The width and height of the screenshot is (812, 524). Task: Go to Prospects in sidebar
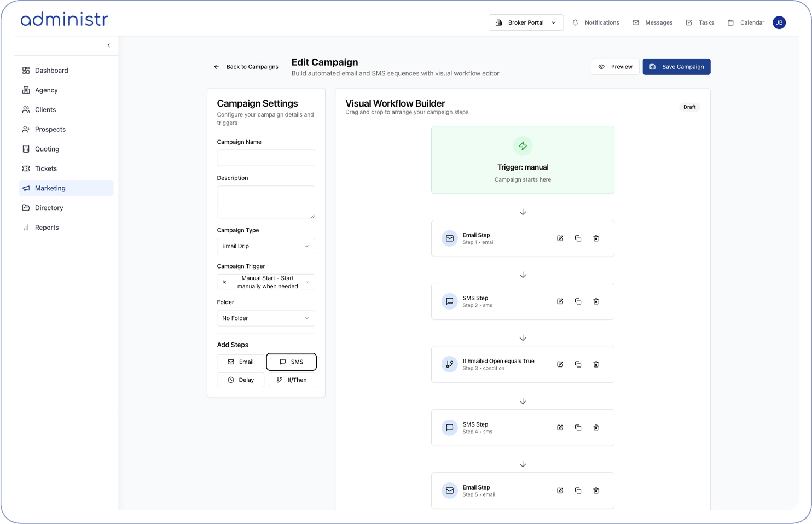50,130
